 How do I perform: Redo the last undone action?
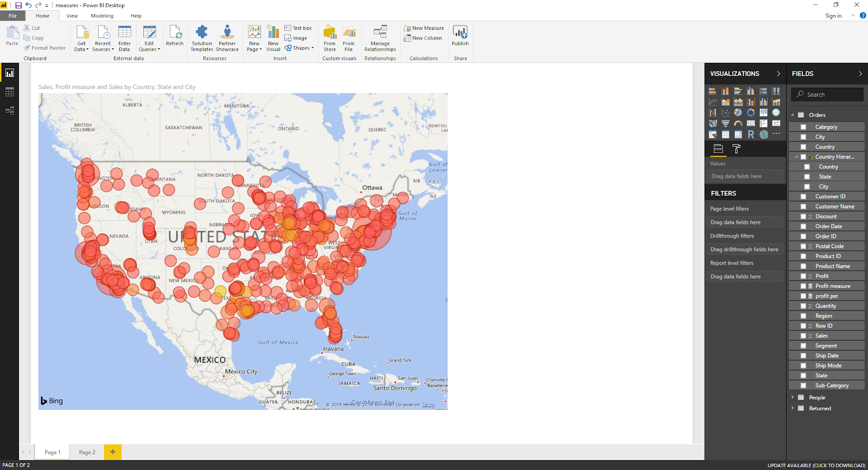(38, 5)
